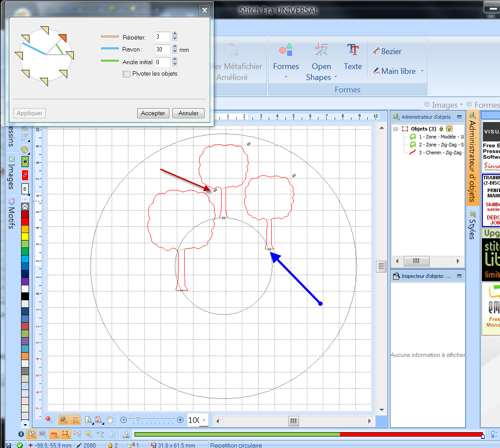
Task: Click the white B background color box
Action: [25, 189]
